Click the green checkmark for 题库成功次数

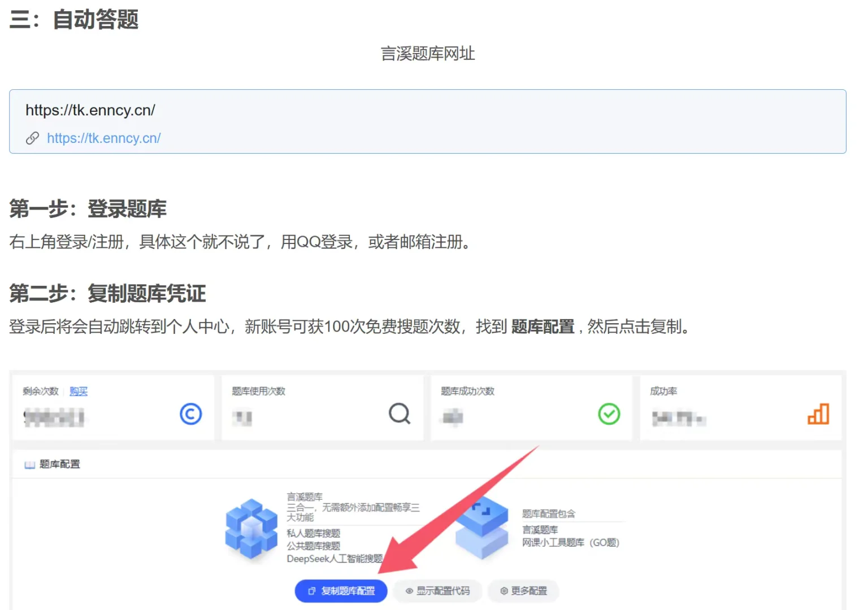[x=609, y=414]
